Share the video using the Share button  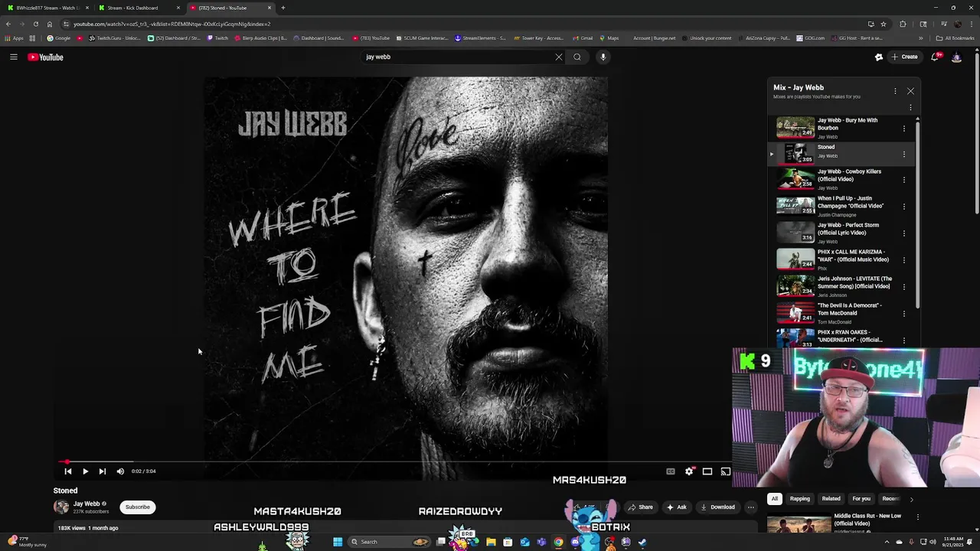(x=641, y=507)
